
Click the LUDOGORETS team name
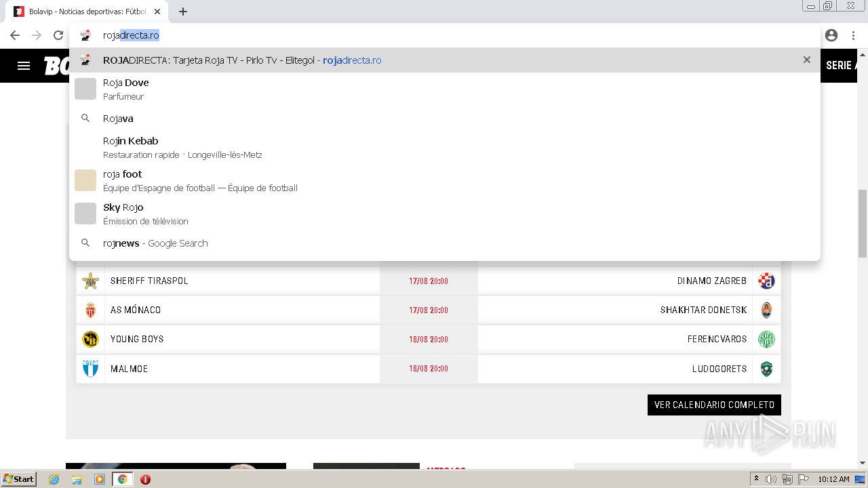click(x=719, y=369)
